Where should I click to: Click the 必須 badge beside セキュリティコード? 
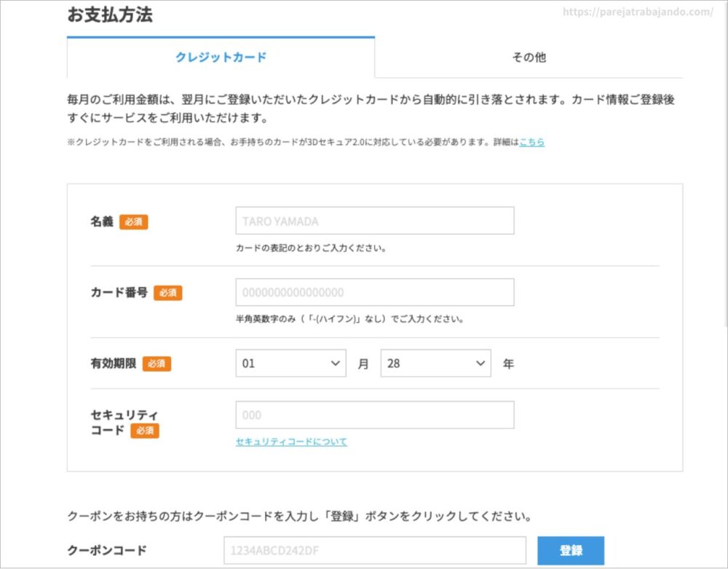click(145, 431)
